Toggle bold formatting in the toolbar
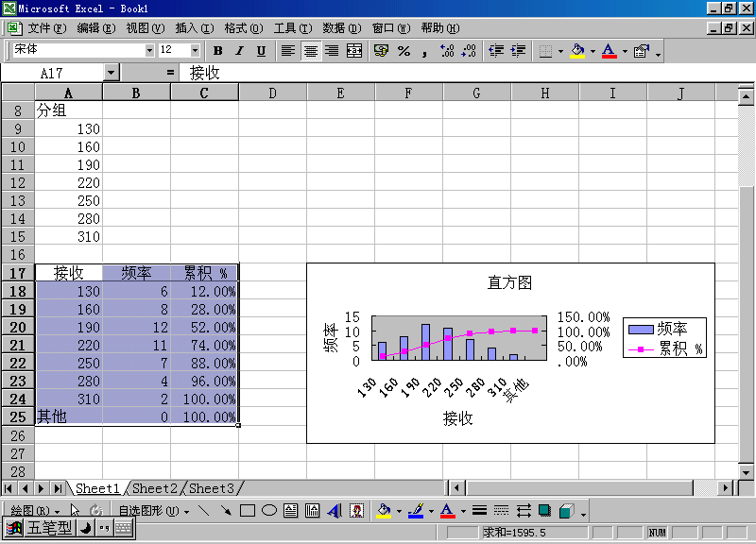756x544 pixels. pyautogui.click(x=218, y=51)
